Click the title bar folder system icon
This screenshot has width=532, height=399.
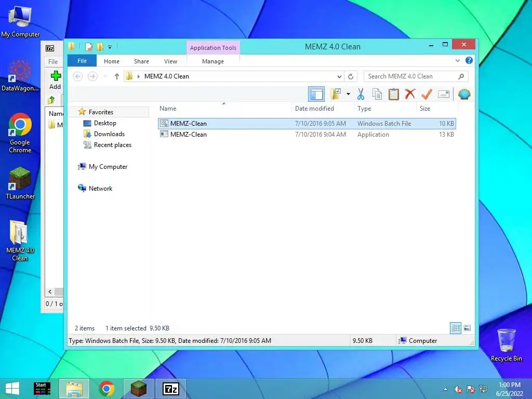(72, 46)
